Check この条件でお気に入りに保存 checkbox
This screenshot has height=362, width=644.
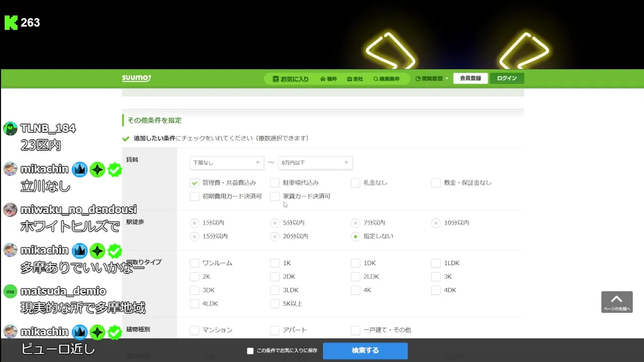tap(250, 351)
